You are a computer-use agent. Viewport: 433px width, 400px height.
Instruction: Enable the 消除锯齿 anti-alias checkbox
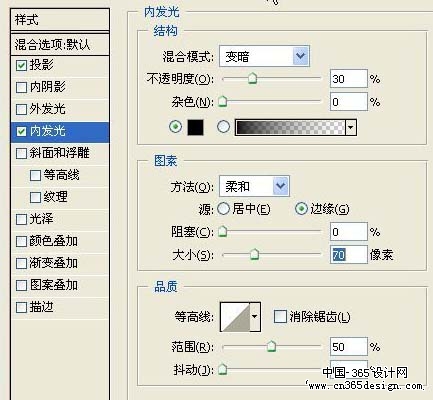(x=280, y=316)
